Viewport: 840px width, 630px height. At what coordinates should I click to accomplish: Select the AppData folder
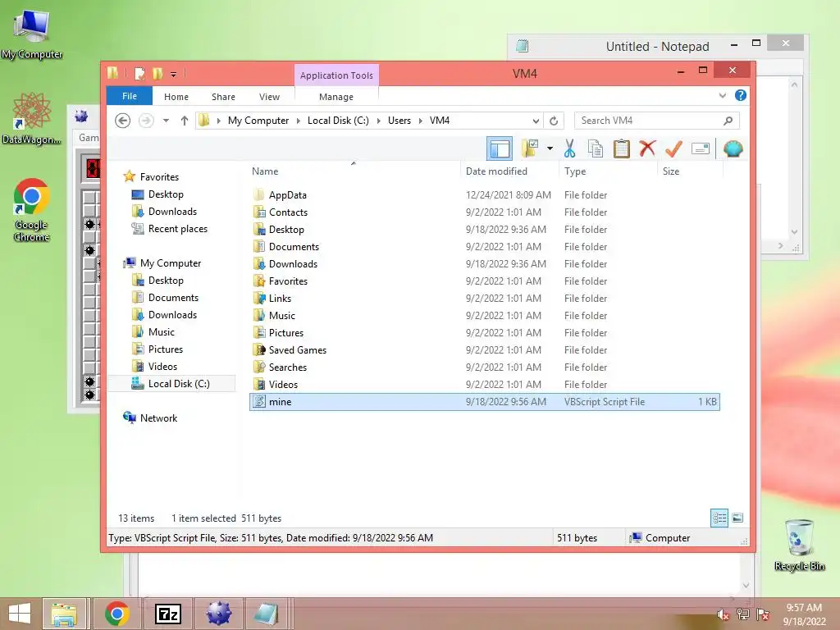(484, 195)
